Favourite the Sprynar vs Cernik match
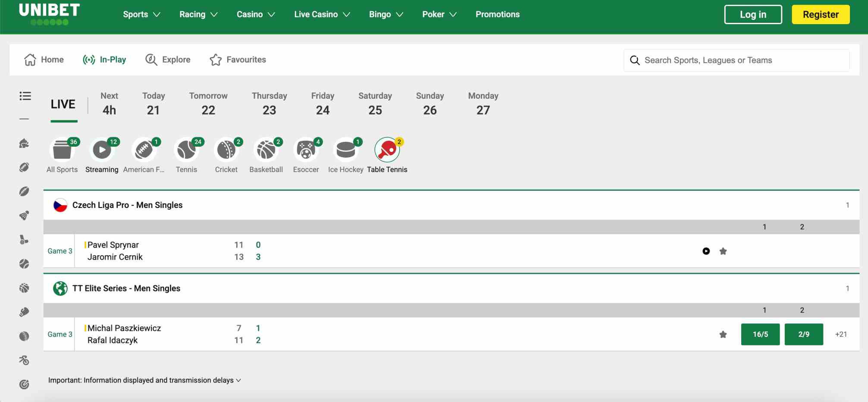The width and height of the screenshot is (868, 402). point(723,251)
